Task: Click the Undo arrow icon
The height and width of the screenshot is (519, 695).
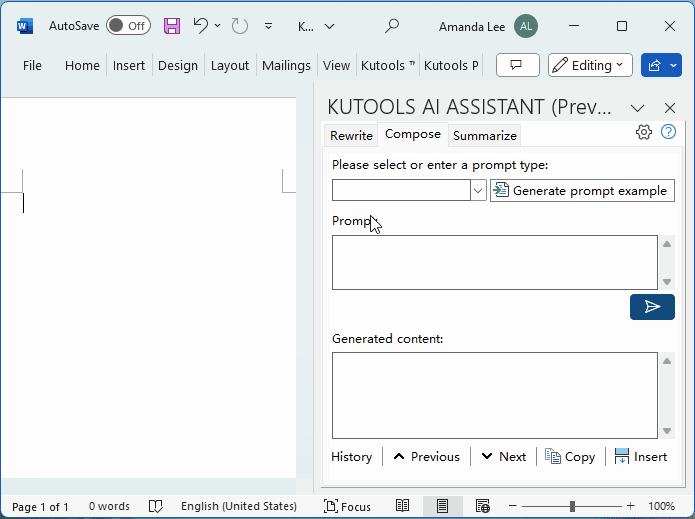Action: pos(201,26)
